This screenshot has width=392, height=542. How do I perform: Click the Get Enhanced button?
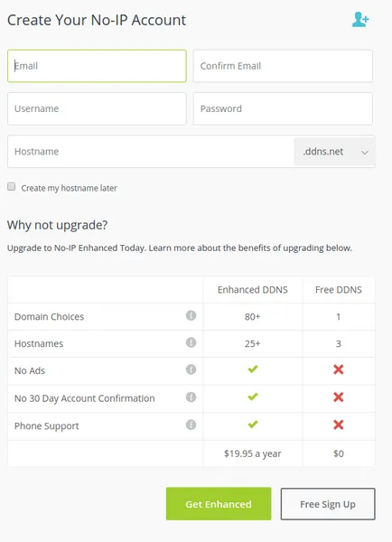219,504
